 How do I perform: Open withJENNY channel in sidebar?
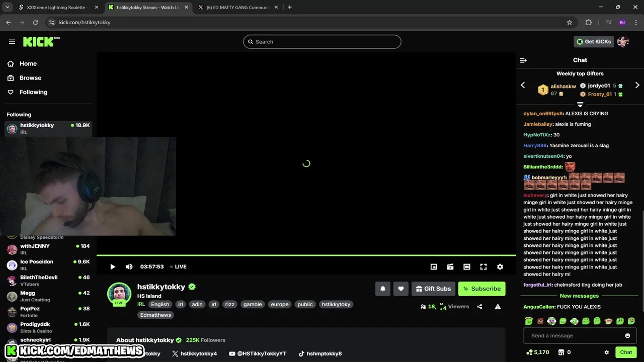click(48, 249)
